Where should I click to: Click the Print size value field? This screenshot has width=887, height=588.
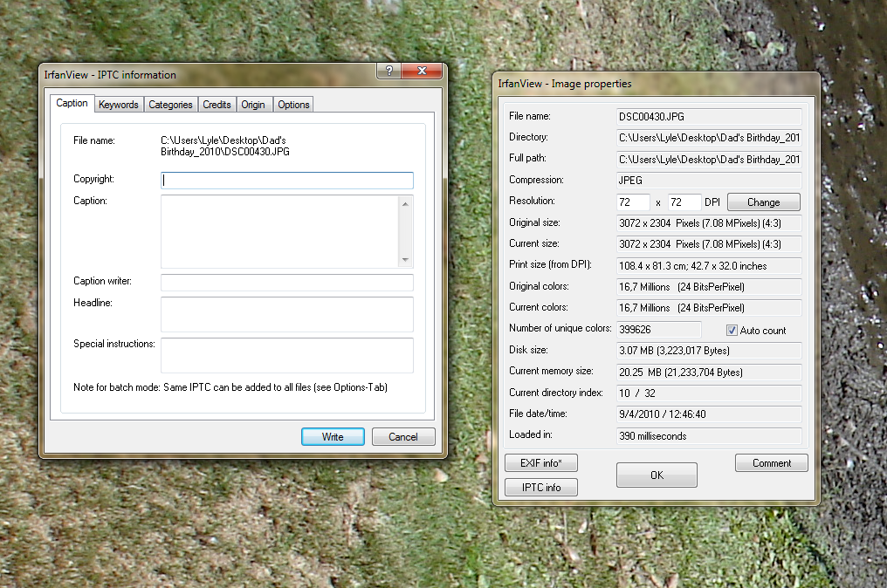pyautogui.click(x=709, y=266)
